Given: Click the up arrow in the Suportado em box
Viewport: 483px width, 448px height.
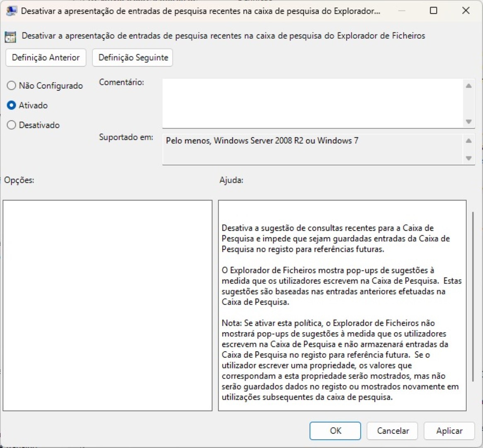Looking at the screenshot, I should [468, 141].
